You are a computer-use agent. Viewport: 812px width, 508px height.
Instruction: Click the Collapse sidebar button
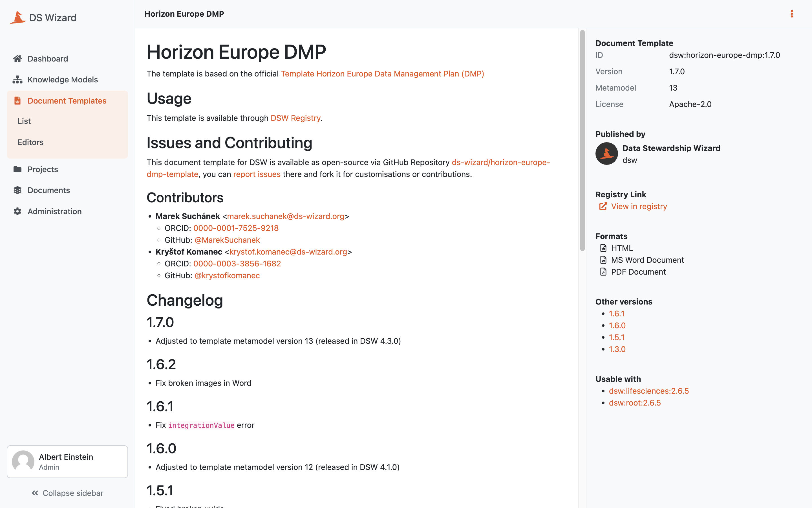pyautogui.click(x=67, y=493)
